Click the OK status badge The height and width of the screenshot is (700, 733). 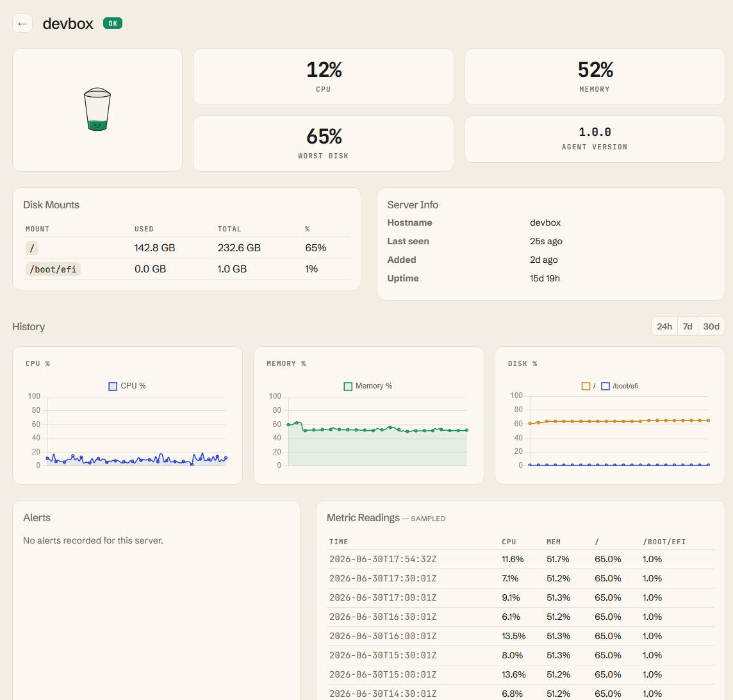pyautogui.click(x=113, y=23)
